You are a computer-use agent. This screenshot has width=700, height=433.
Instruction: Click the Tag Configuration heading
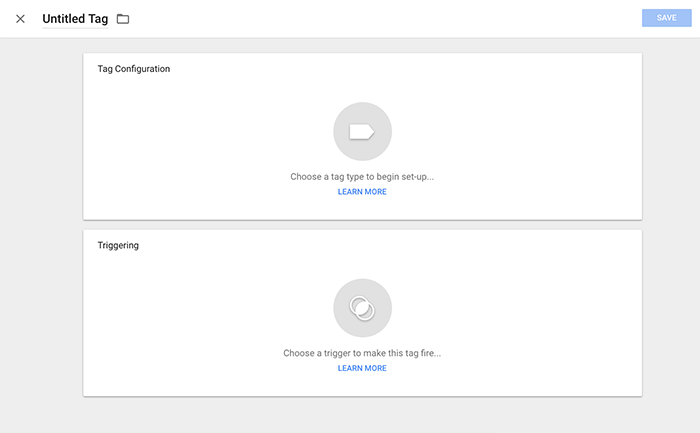pos(134,69)
